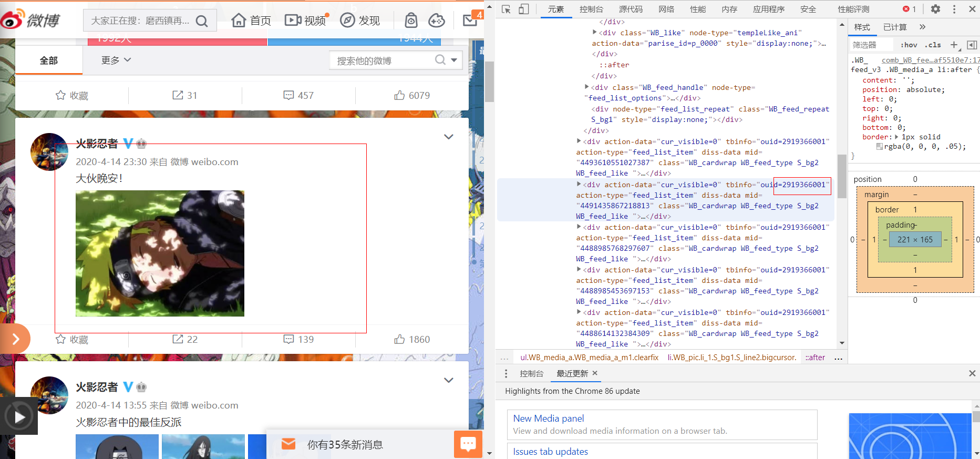
Task: Open comments showing 457
Action: tap(298, 95)
